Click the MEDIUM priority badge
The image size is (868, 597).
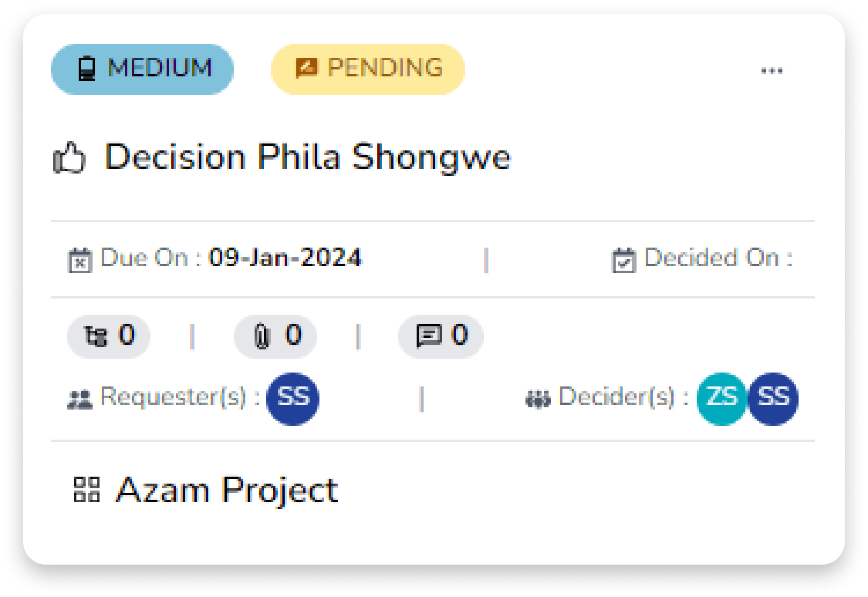tap(142, 69)
